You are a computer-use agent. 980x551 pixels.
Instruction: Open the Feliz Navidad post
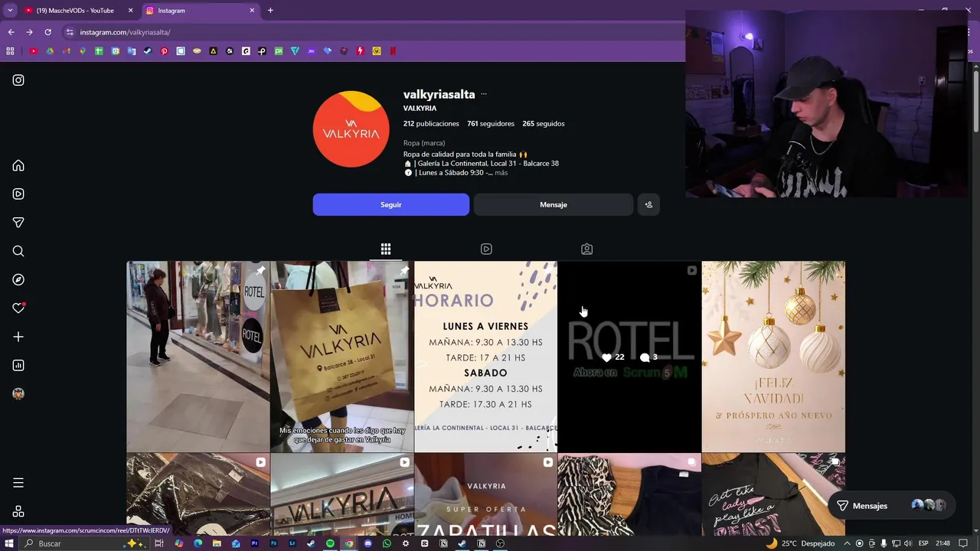[x=773, y=357]
